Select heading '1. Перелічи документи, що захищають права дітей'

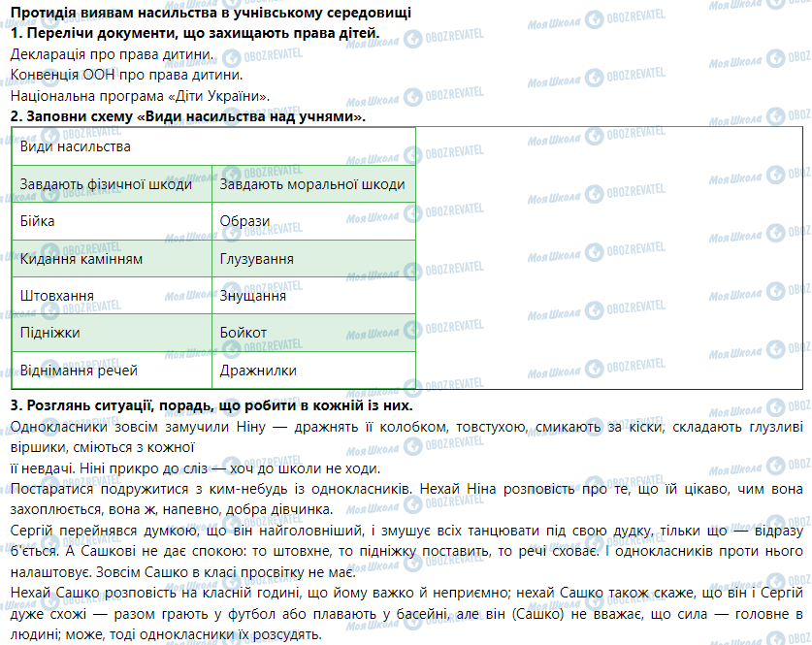pos(195,33)
